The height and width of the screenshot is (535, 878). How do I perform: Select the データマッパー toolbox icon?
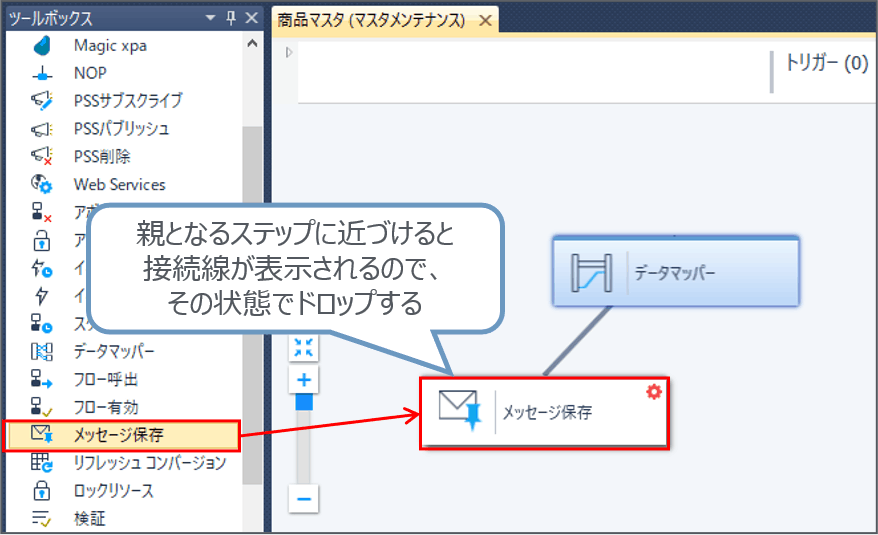click(x=42, y=351)
